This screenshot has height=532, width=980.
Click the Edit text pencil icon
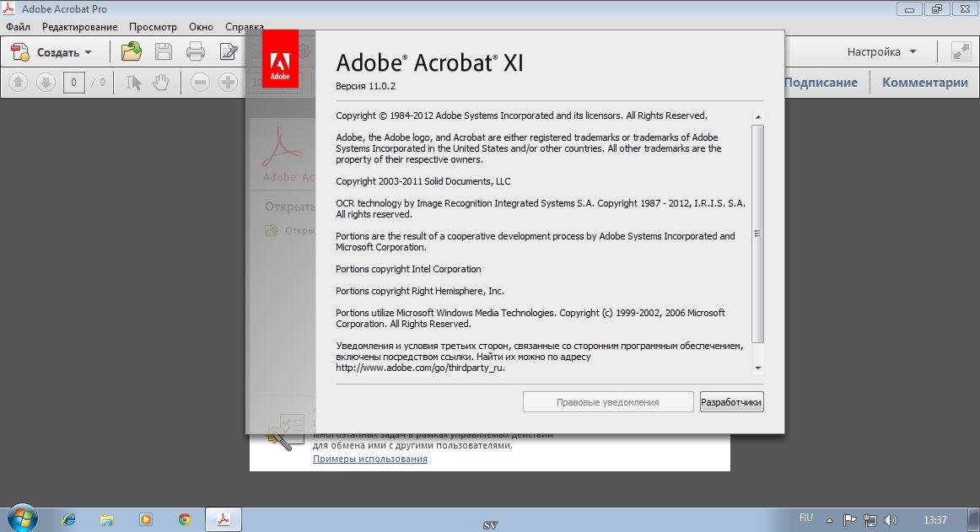click(x=229, y=52)
